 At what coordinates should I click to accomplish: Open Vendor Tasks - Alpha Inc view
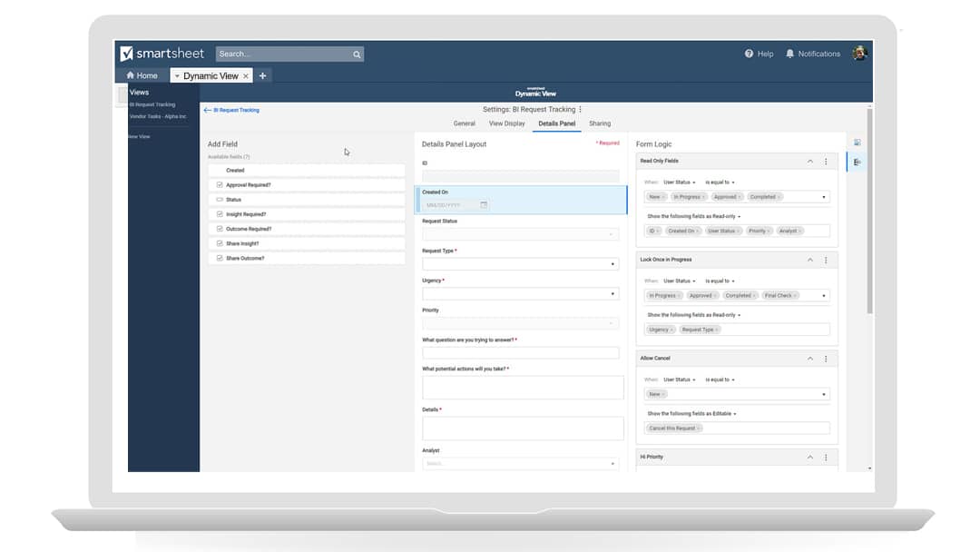click(x=158, y=116)
